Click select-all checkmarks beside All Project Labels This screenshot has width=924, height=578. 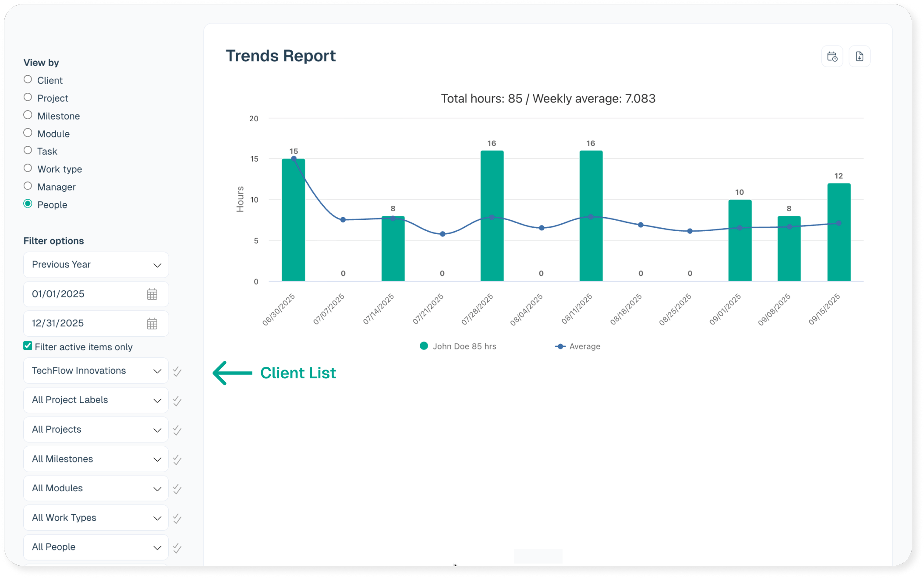tap(177, 401)
